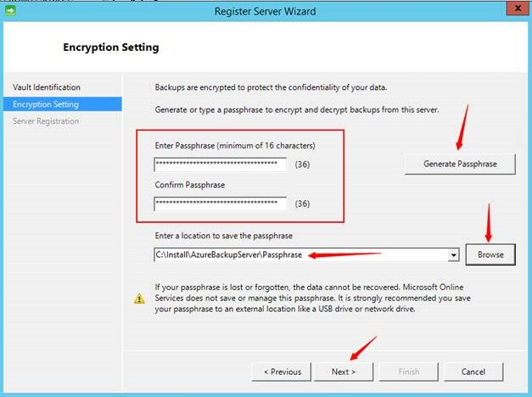
Task: Select the Encryption Setting step in sidebar
Action: coord(46,104)
